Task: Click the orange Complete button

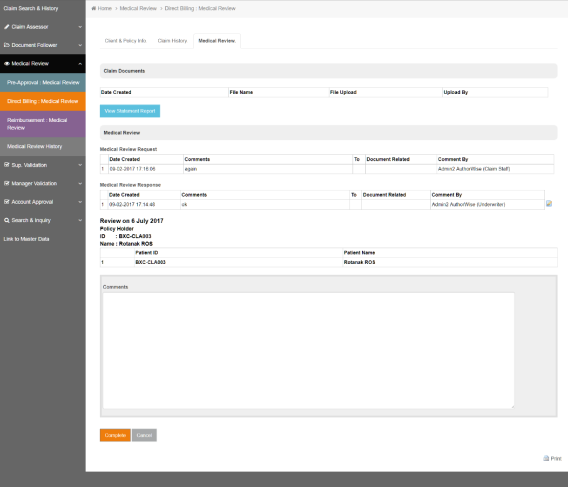Action: pyautogui.click(x=115, y=435)
